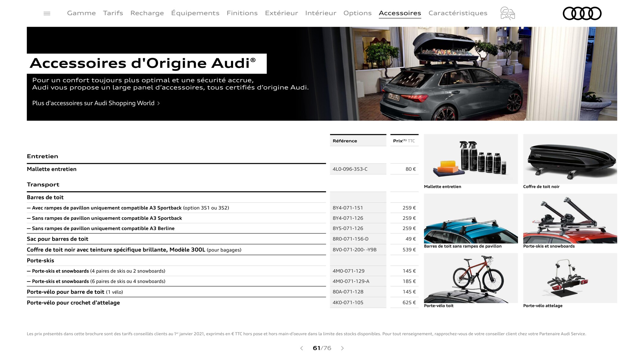Open the chat/assistant icon top right

click(507, 13)
